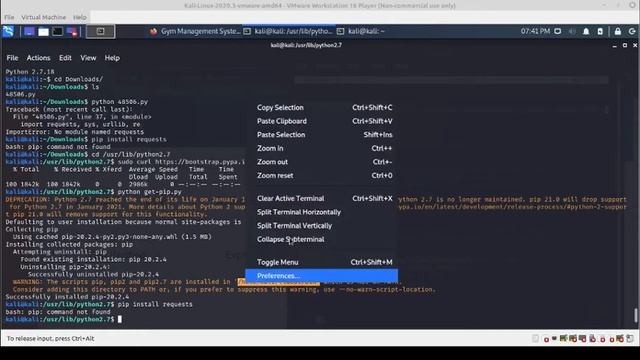The height and width of the screenshot is (360, 640).
Task: Minimize the terminal window
Action: click(615, 46)
